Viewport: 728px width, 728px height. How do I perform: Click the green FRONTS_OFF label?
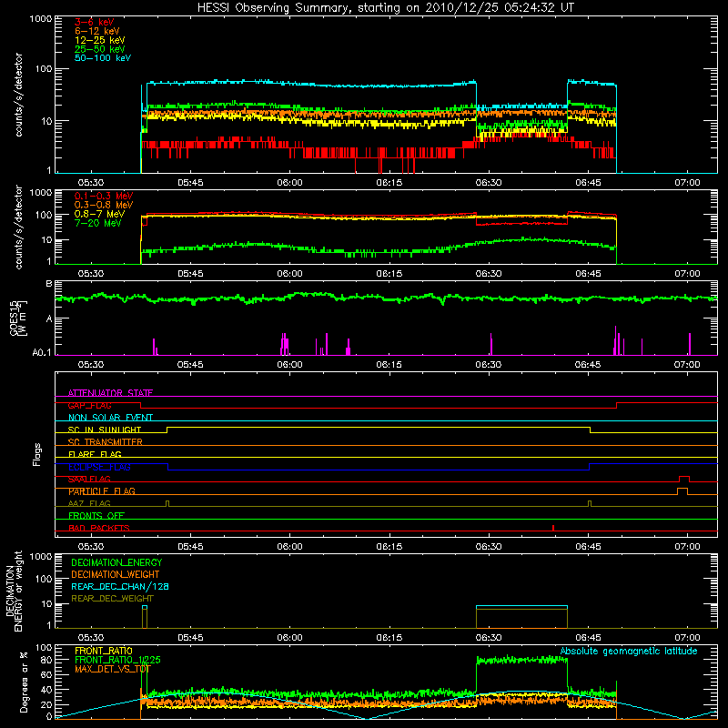coord(96,516)
